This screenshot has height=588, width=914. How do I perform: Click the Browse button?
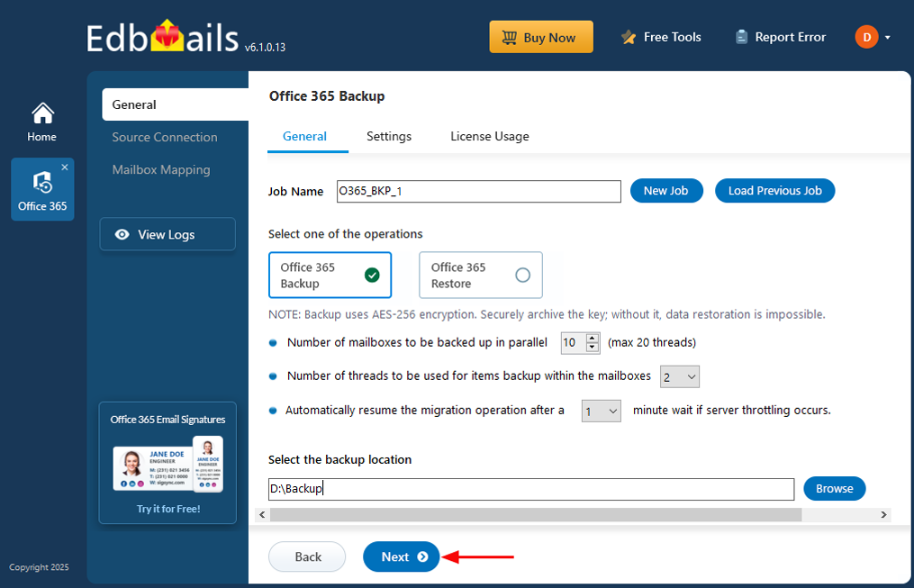834,488
